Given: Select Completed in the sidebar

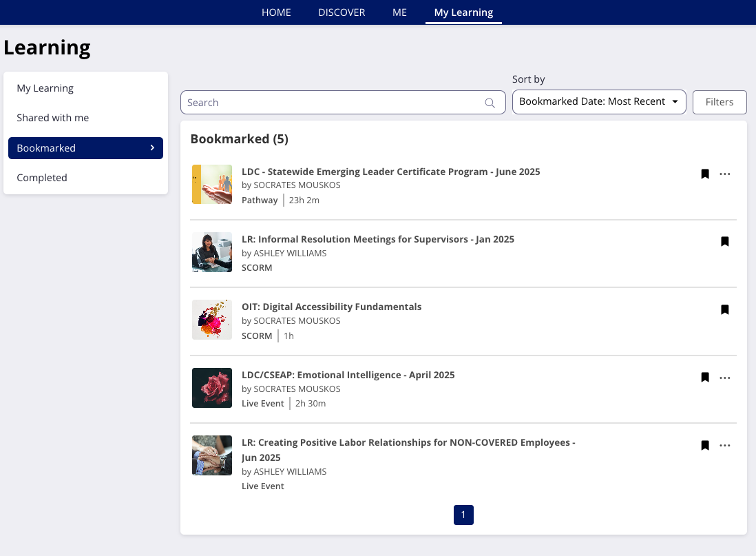Looking at the screenshot, I should (x=42, y=178).
